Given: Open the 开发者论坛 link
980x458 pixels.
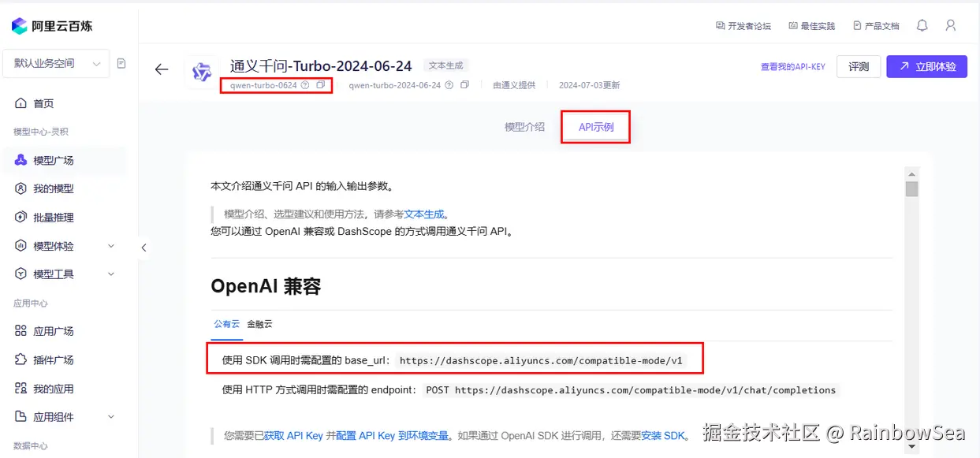Looking at the screenshot, I should 743,26.
